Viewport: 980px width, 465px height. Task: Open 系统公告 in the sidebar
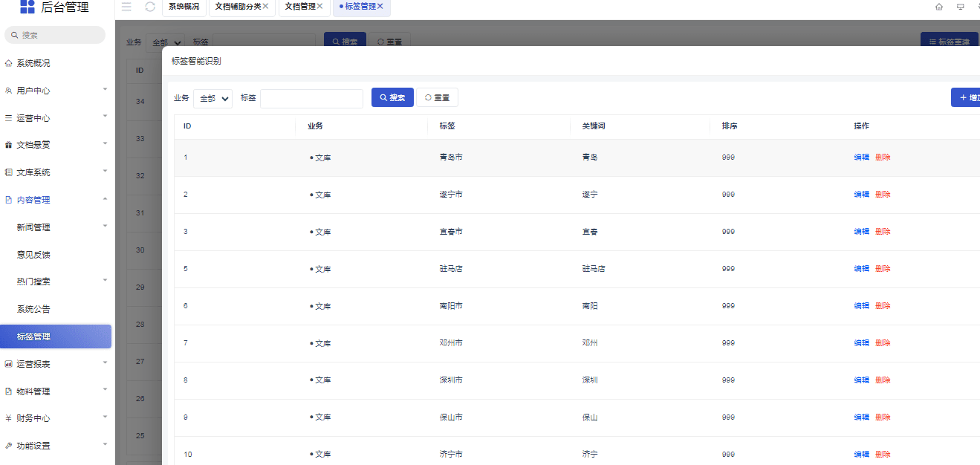33,309
